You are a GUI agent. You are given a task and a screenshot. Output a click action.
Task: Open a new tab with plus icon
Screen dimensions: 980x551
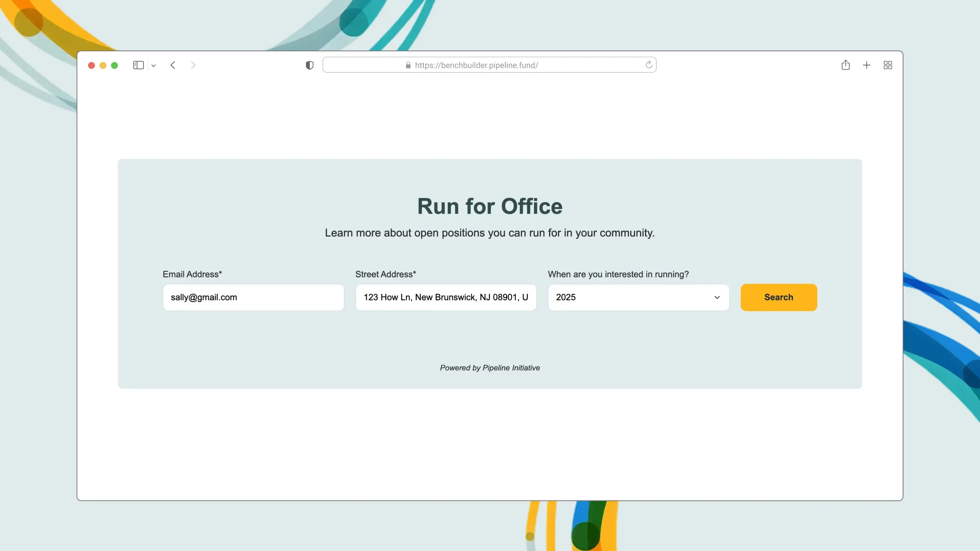tap(867, 65)
